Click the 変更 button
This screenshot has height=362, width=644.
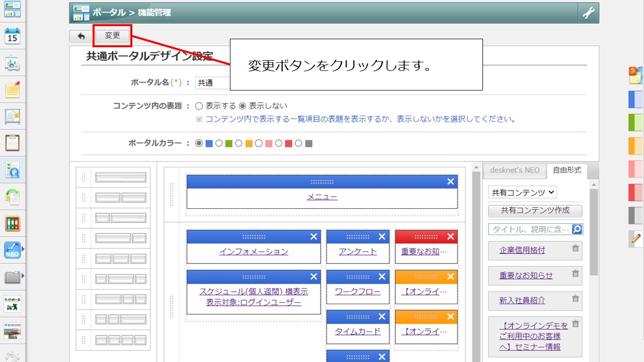pos(112,35)
